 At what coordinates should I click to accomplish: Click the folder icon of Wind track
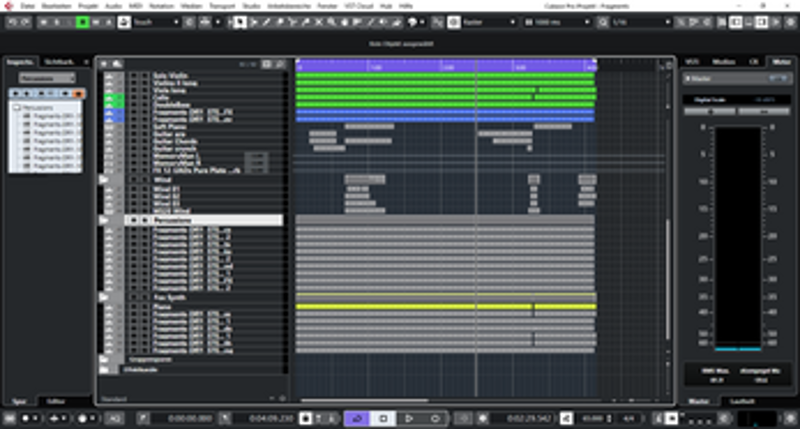point(105,179)
